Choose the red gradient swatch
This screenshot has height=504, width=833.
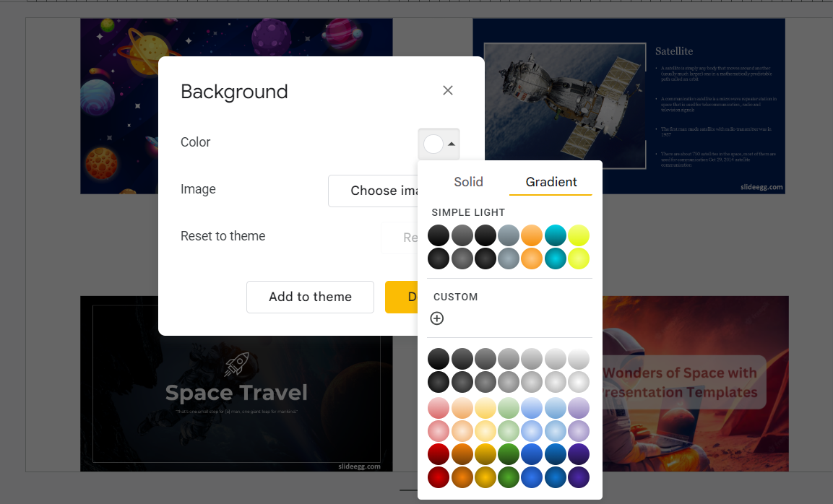pos(439,454)
